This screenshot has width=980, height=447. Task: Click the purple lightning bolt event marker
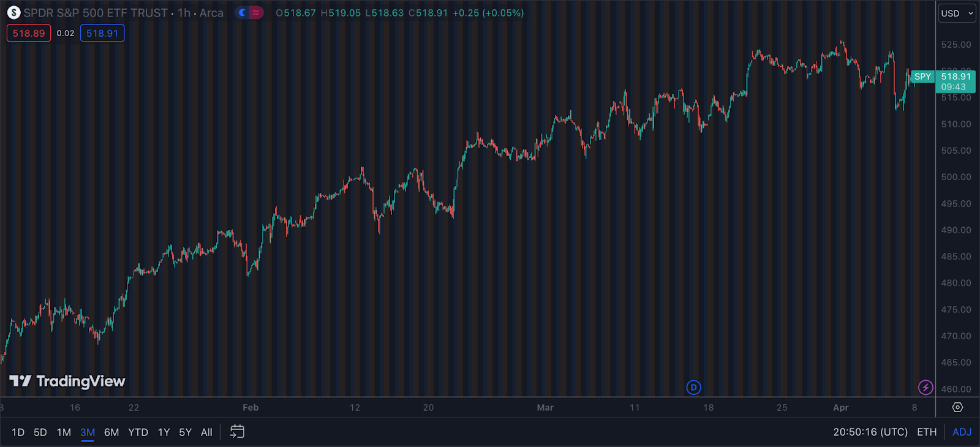[x=925, y=387]
